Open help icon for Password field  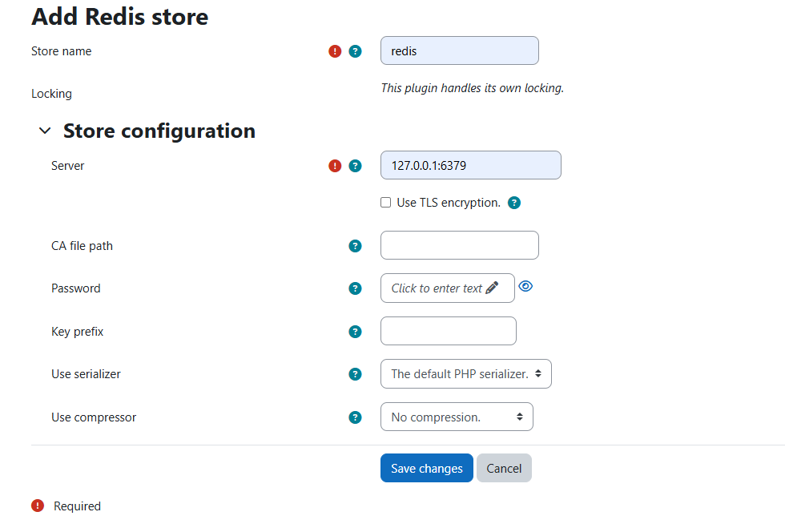pos(355,288)
